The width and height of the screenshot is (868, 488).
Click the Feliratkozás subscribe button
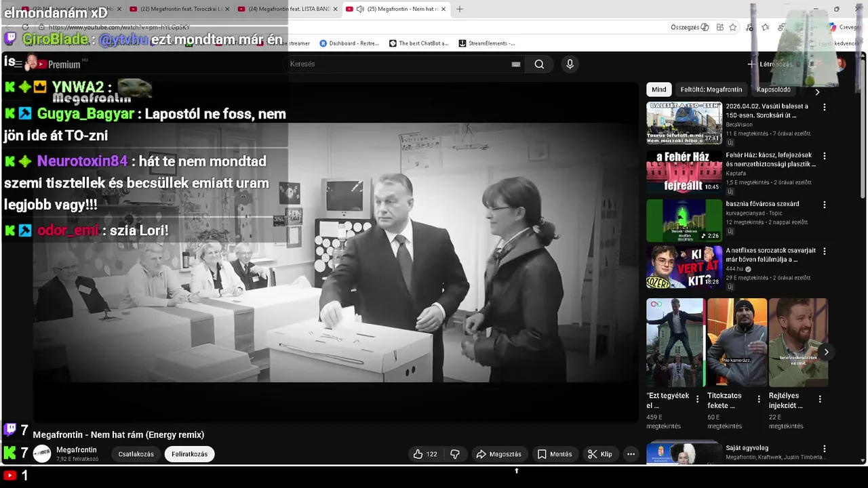(190, 454)
